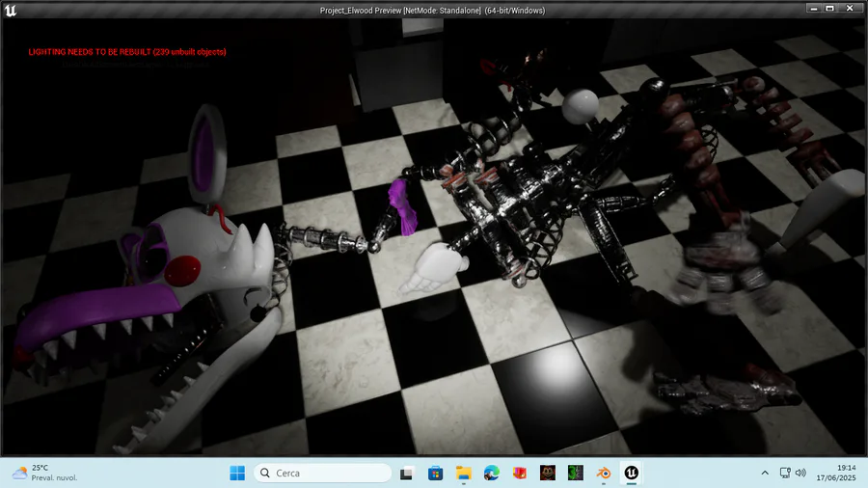The width and height of the screenshot is (868, 488).
Task: Open File Explorer from the taskbar
Action: point(463,474)
